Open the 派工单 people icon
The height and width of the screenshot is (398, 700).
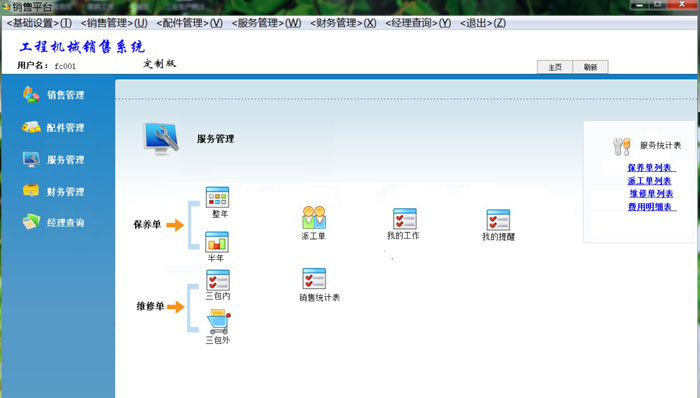[x=314, y=217]
